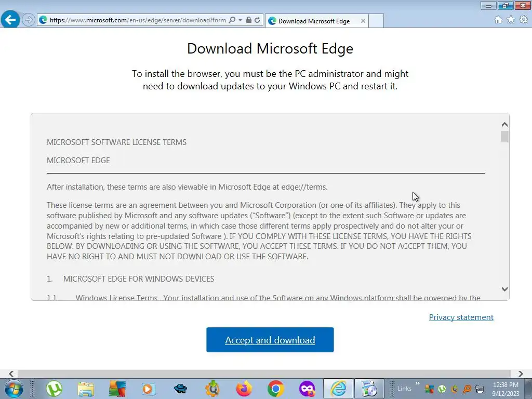
Task: Click MICROSOFT SOFTWARE LICENSE TERMS text
Action: point(116,142)
